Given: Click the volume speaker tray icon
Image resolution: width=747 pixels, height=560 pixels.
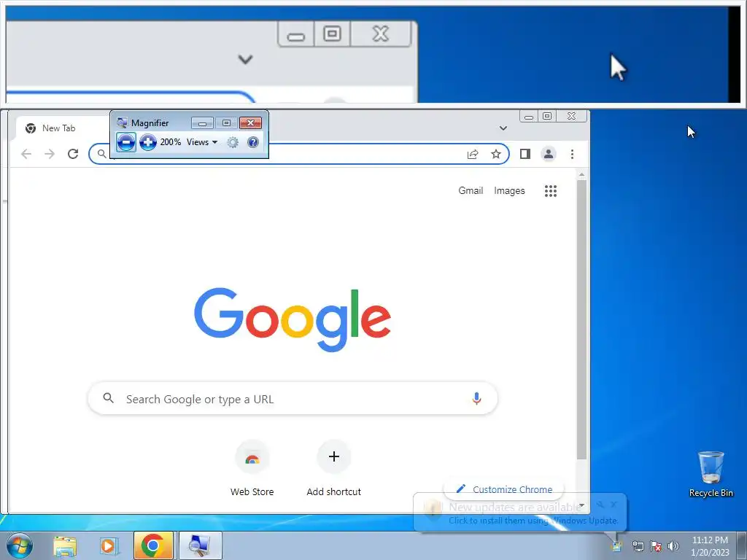Looking at the screenshot, I should point(673,546).
